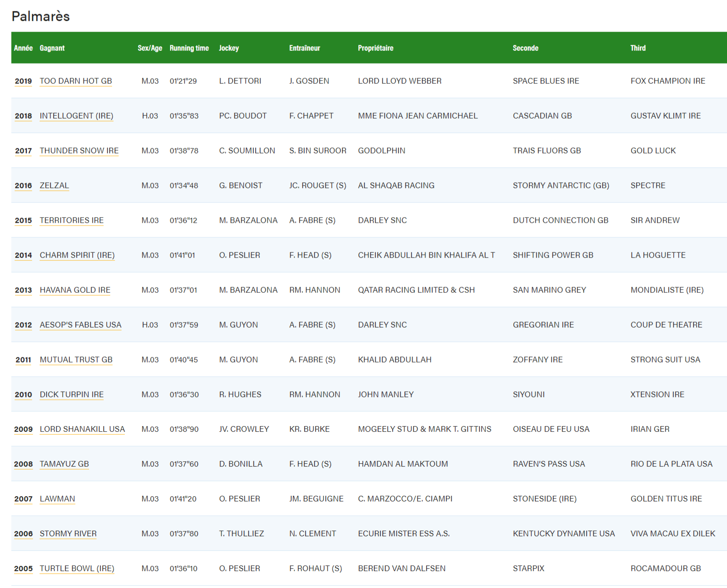This screenshot has height=588, width=727.
Task: Open the 2006 year link
Action: click(23, 534)
